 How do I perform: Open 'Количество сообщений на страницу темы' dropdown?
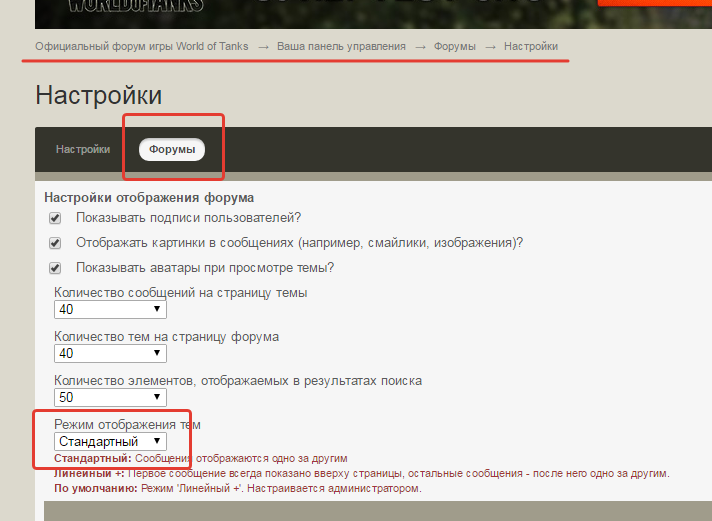click(110, 310)
